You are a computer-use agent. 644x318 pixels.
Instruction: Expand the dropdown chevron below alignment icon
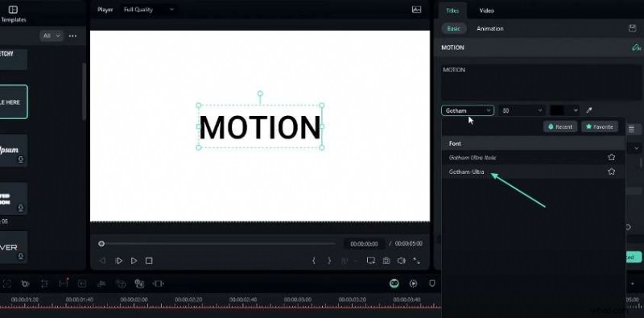637,148
